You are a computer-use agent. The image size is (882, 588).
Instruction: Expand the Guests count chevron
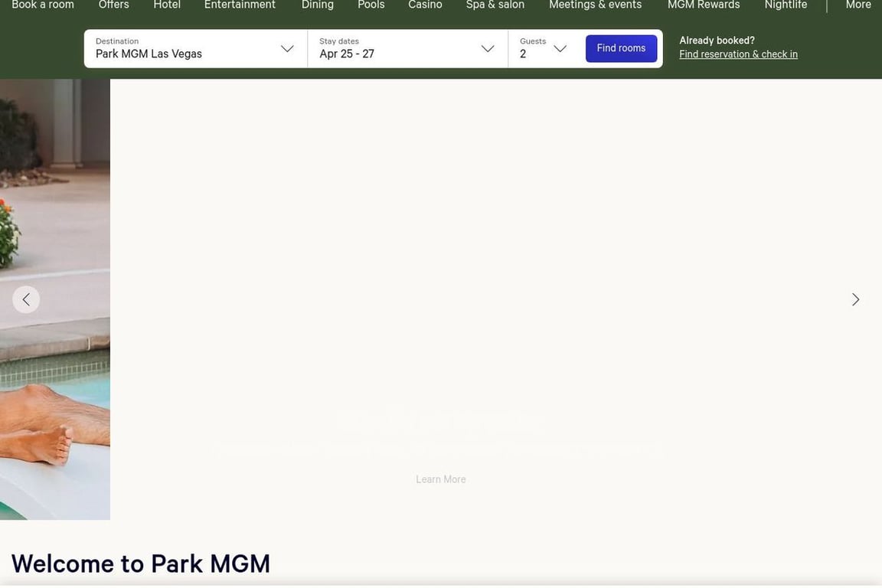[560, 49]
